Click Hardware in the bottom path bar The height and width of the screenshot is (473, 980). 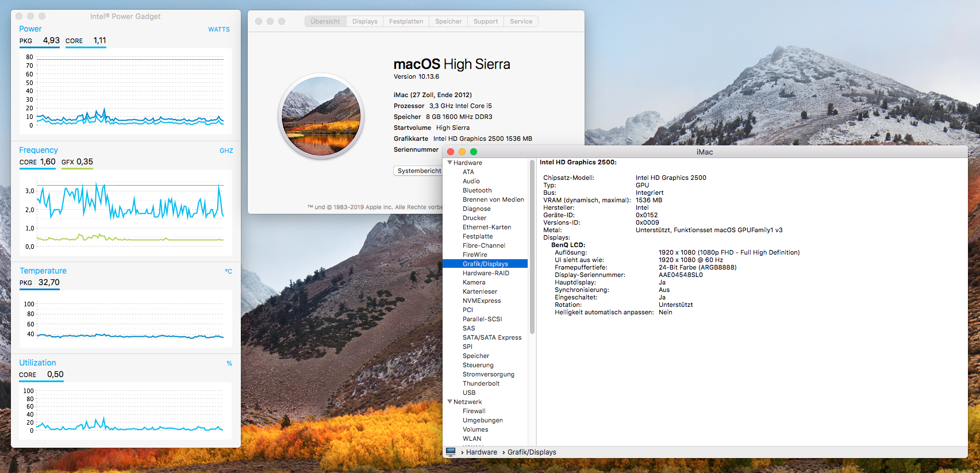tap(482, 452)
